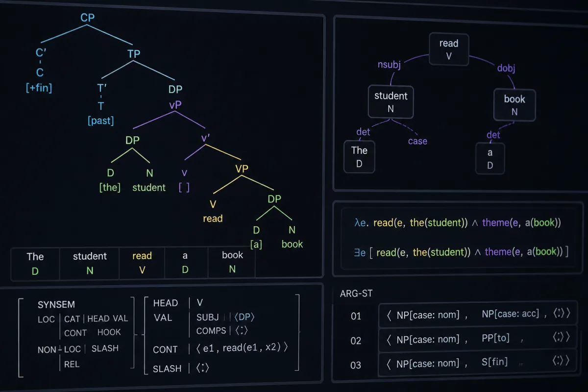Click the 'CAT | HEAD VAL' row
This screenshot has width=588, height=392.
click(96, 318)
